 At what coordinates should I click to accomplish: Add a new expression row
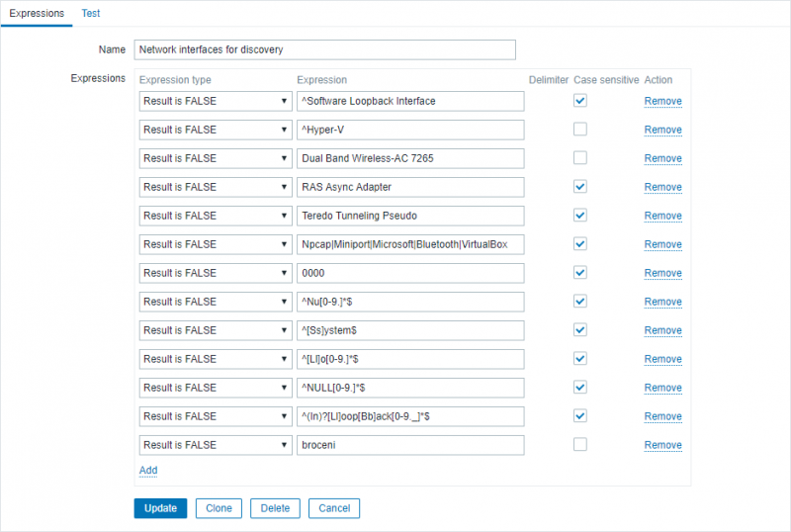click(148, 471)
